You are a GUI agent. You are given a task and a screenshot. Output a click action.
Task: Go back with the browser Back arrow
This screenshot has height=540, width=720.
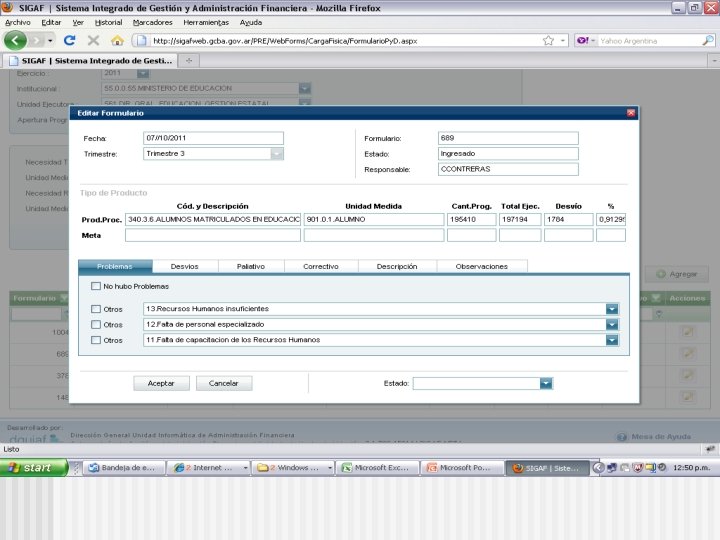click(16, 40)
